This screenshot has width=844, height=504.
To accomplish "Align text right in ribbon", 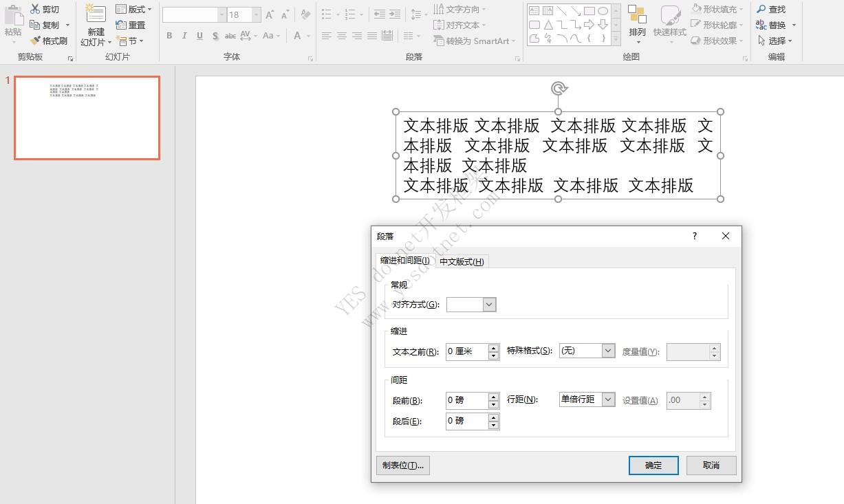I will click(x=357, y=36).
